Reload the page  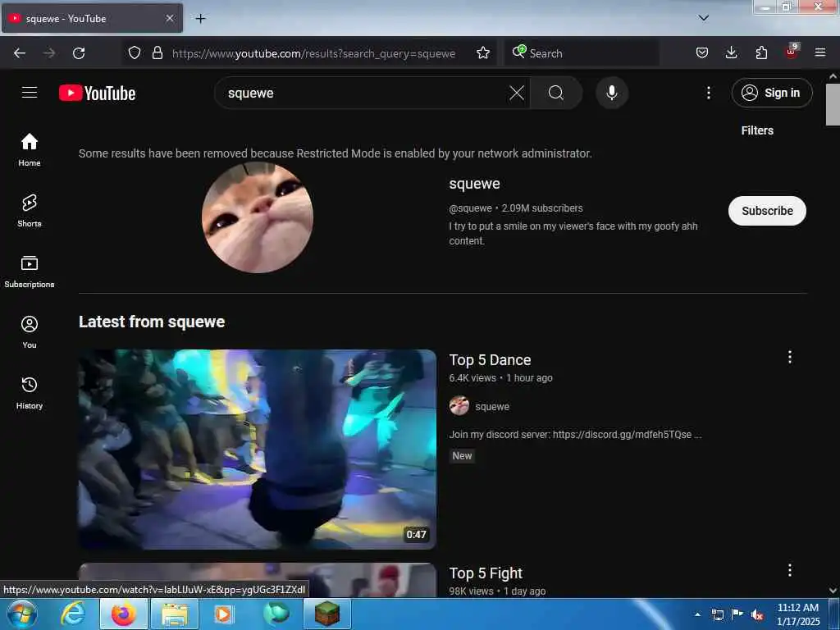tap(79, 53)
